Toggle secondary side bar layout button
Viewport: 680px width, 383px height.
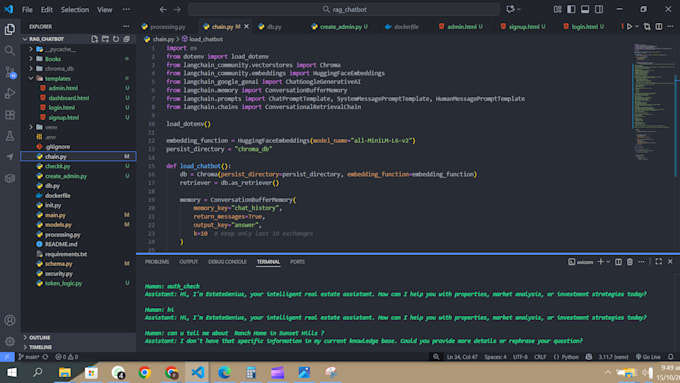[x=599, y=10]
